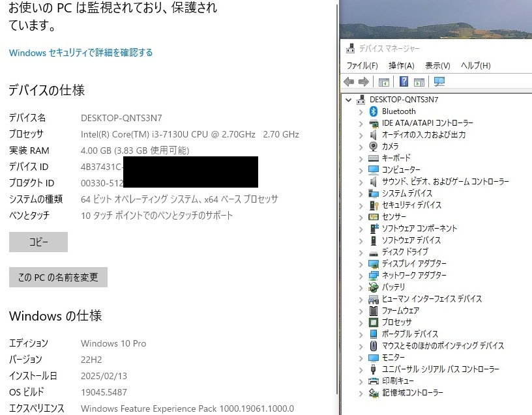The height and width of the screenshot is (415, 532).
Task: Open the 操作(A) menu
Action: pos(402,65)
